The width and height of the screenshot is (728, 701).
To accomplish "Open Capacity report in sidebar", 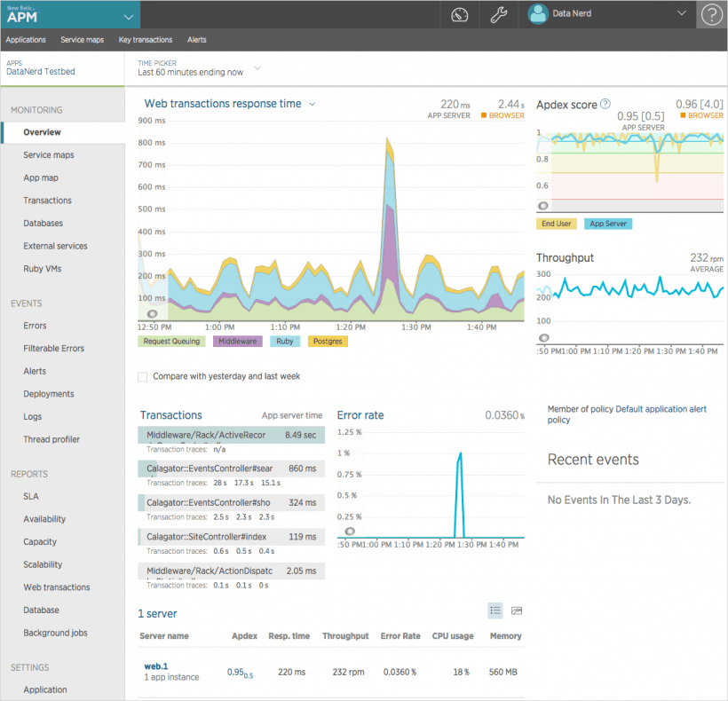I will coord(40,542).
